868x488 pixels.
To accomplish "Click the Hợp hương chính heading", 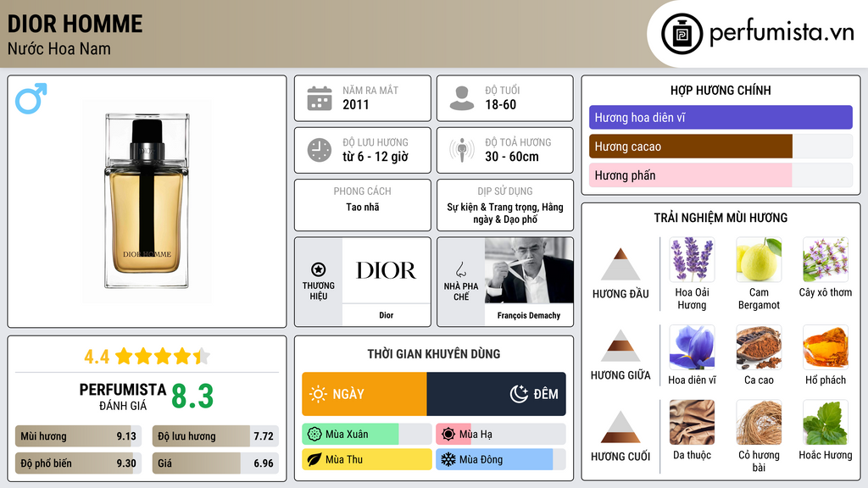I will pos(721,90).
